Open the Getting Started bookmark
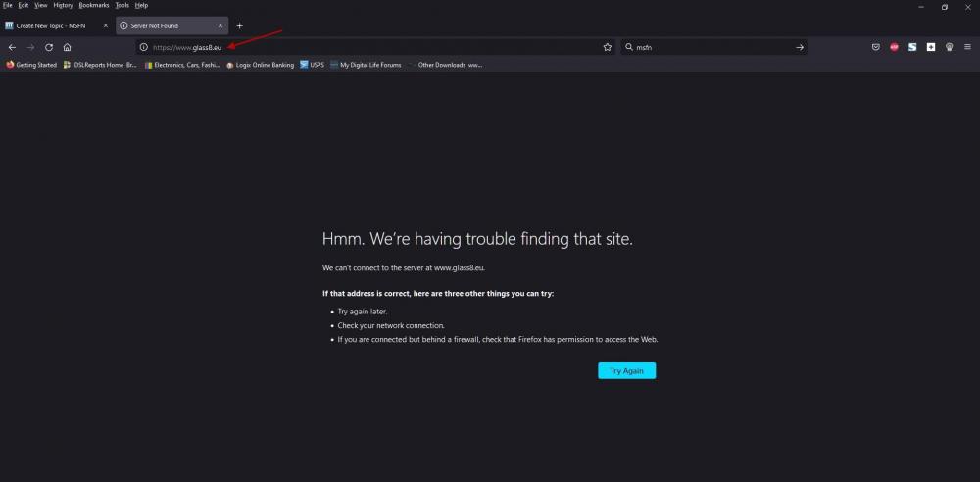980x482 pixels. pos(31,65)
